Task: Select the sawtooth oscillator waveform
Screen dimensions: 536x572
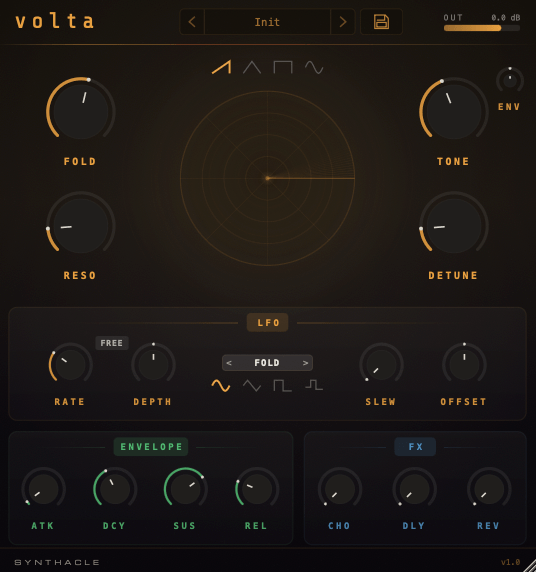Action: [x=221, y=67]
